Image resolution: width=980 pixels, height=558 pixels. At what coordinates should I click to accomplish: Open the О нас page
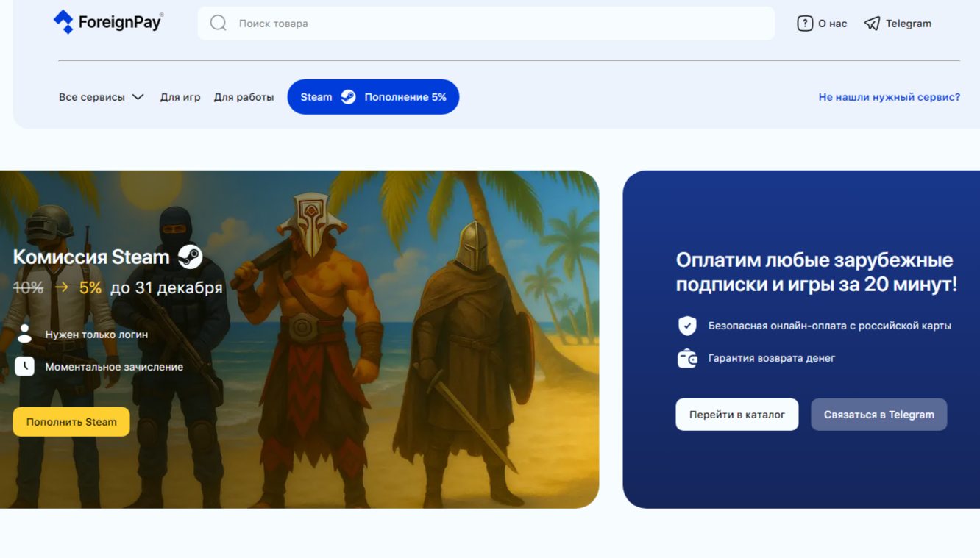pos(832,24)
